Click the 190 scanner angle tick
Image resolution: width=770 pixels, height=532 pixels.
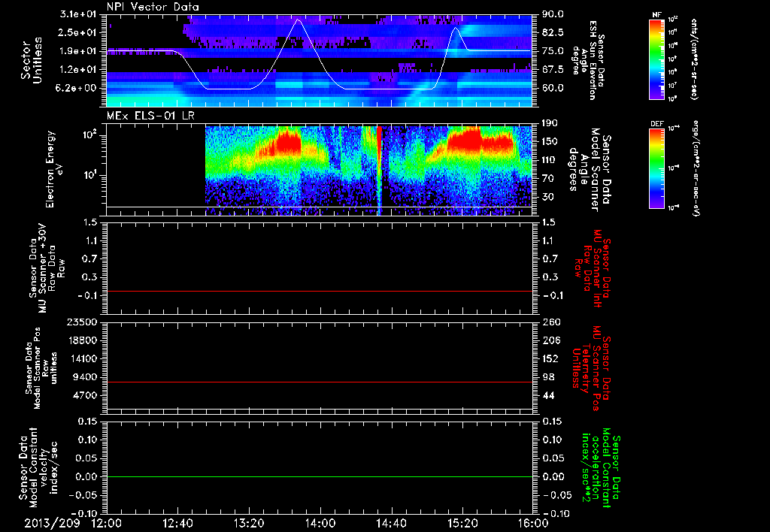pos(550,123)
